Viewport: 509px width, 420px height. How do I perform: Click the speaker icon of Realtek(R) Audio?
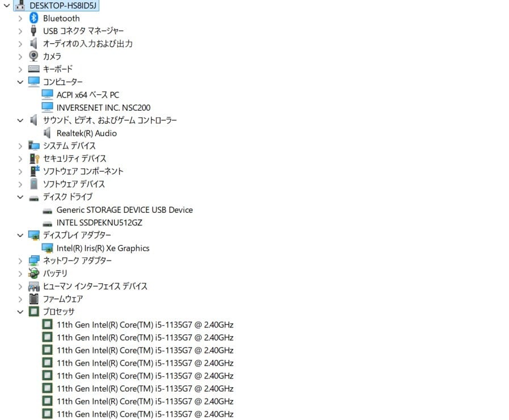[x=47, y=133]
